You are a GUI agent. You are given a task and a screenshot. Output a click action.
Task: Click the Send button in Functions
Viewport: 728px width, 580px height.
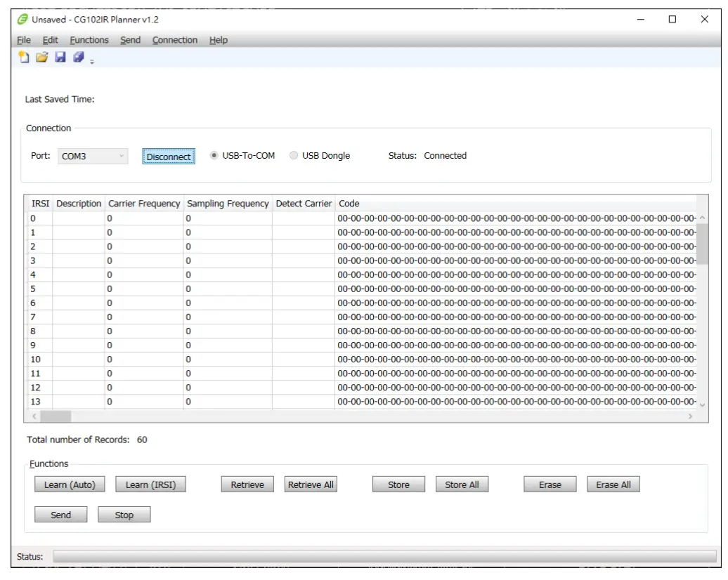[61, 515]
